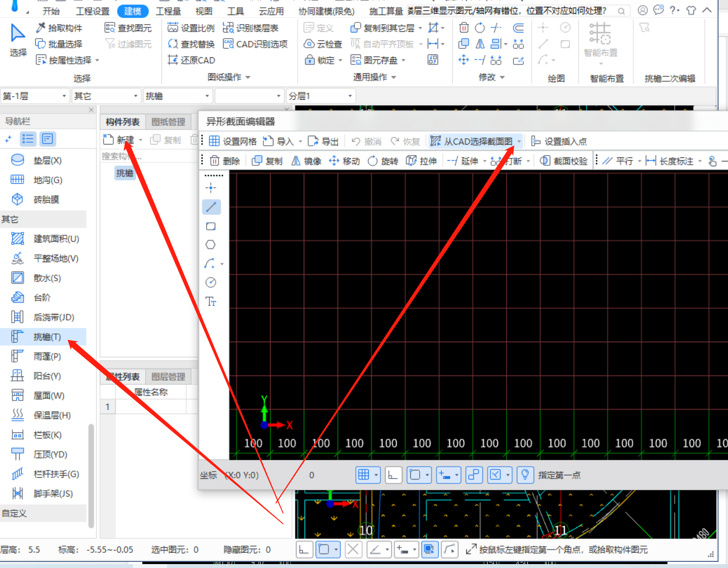Select the point tool in section editor
Viewport: 728px width, 568px height.
coord(211,188)
